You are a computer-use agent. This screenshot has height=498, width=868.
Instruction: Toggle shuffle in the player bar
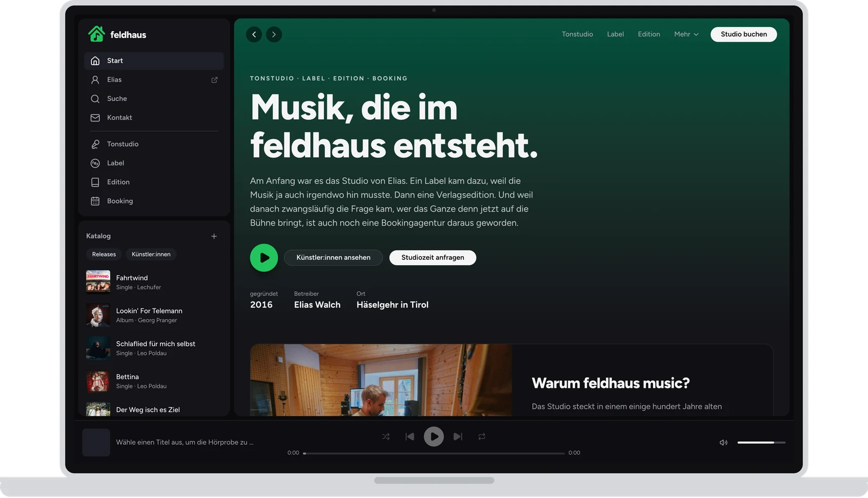click(x=386, y=437)
